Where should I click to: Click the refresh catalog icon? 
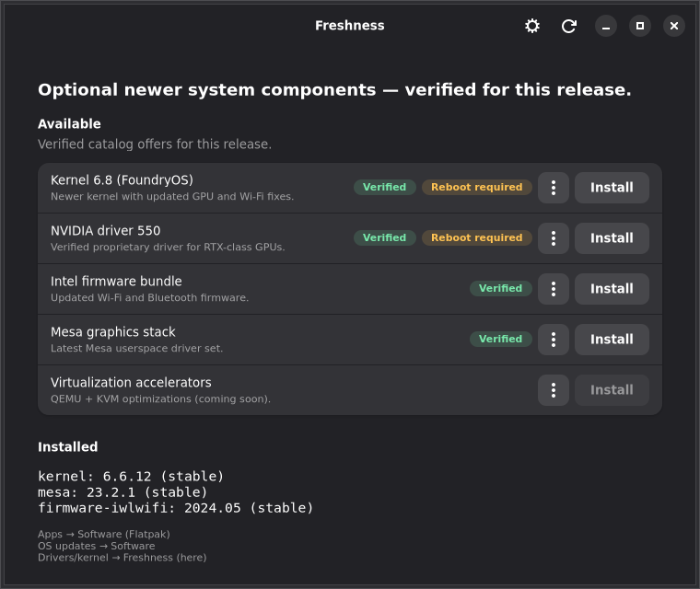click(x=569, y=26)
